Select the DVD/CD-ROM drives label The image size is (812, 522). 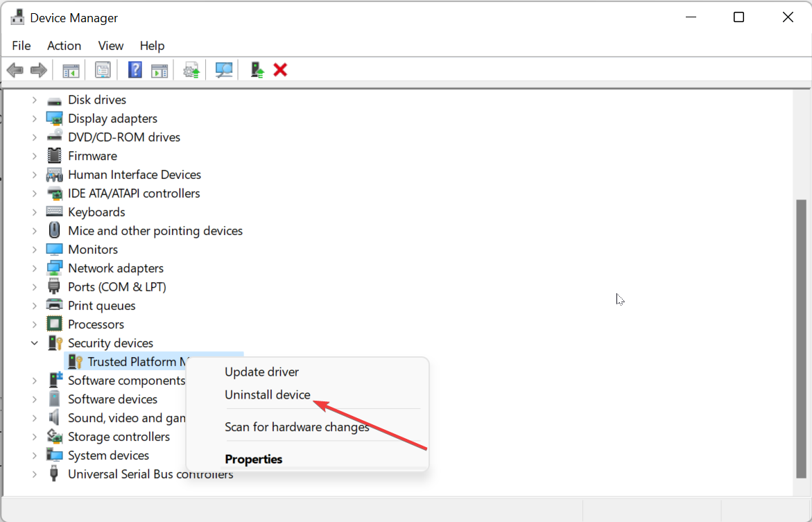tap(124, 137)
